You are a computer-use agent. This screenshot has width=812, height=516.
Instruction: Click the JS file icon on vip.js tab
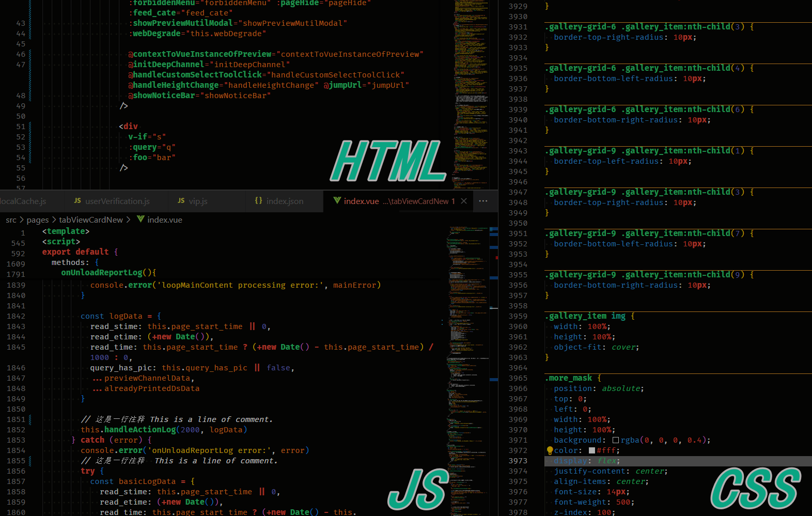pos(181,200)
